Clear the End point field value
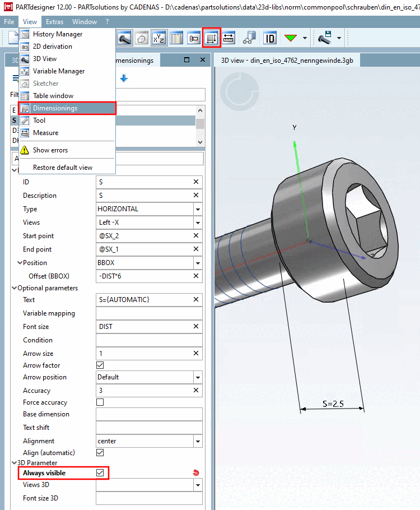This screenshot has height=510, width=420. 195,249
